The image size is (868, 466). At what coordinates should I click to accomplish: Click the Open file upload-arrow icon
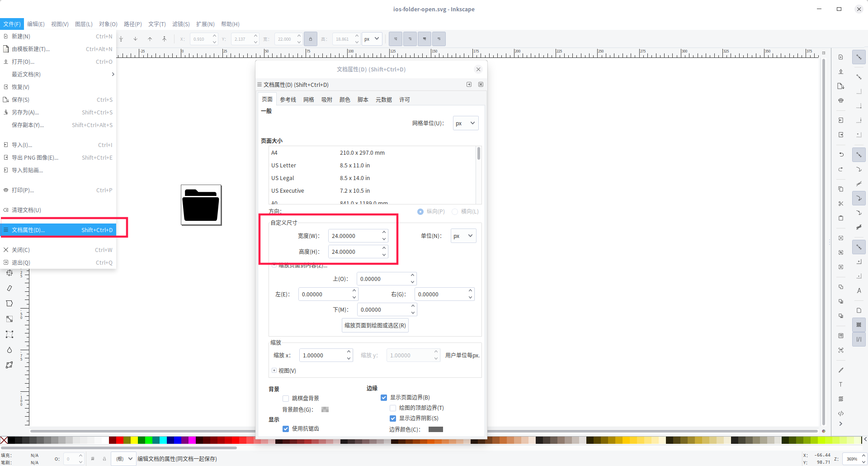pos(841,71)
